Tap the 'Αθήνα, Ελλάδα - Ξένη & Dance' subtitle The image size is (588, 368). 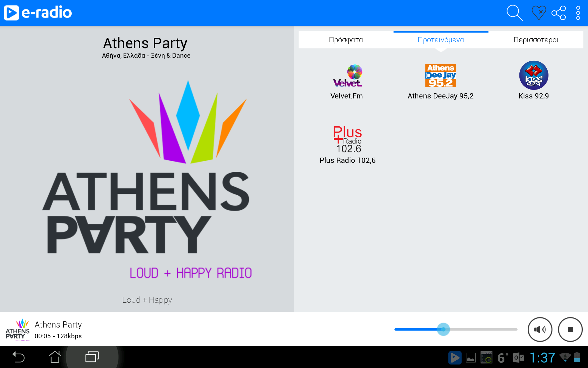pyautogui.click(x=146, y=56)
